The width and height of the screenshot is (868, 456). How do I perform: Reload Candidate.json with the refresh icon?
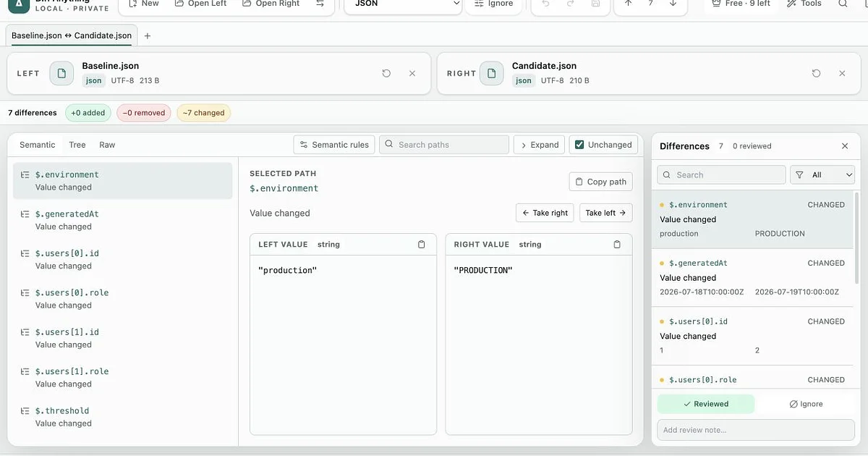coord(816,73)
